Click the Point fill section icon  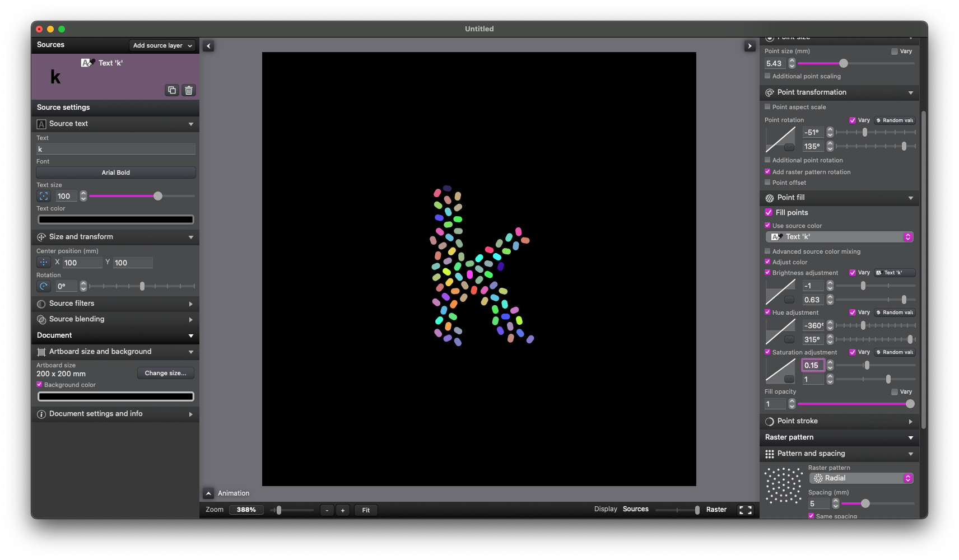[770, 198]
